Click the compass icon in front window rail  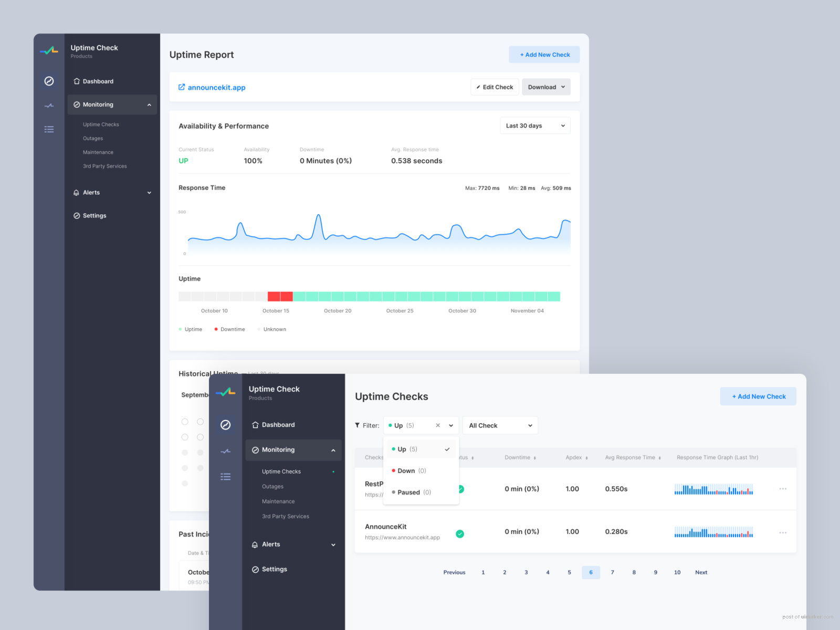coord(225,425)
